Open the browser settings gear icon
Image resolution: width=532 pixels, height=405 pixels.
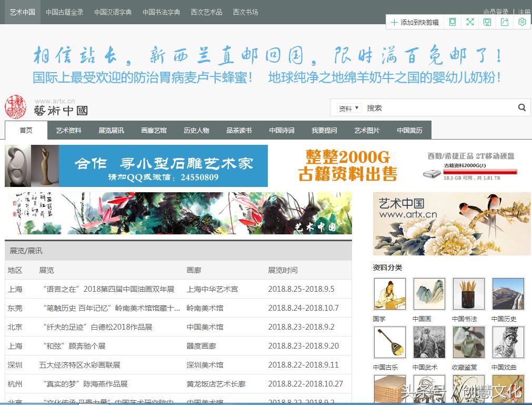click(522, 22)
